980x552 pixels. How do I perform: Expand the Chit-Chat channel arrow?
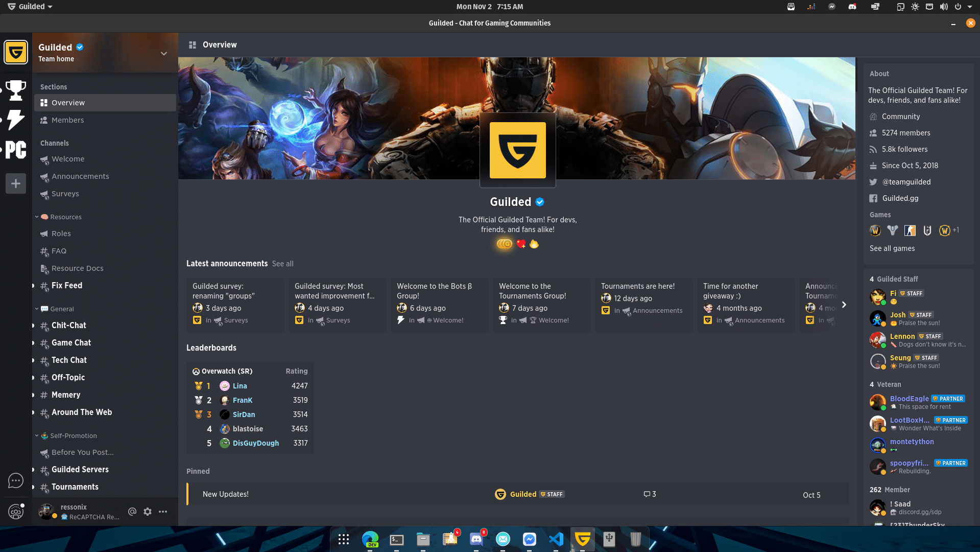34,326
